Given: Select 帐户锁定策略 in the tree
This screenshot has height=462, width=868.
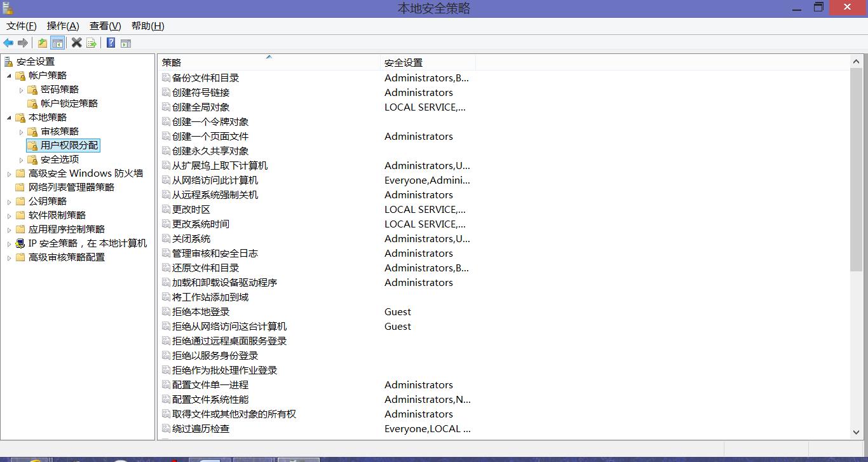Looking at the screenshot, I should click(x=69, y=104).
